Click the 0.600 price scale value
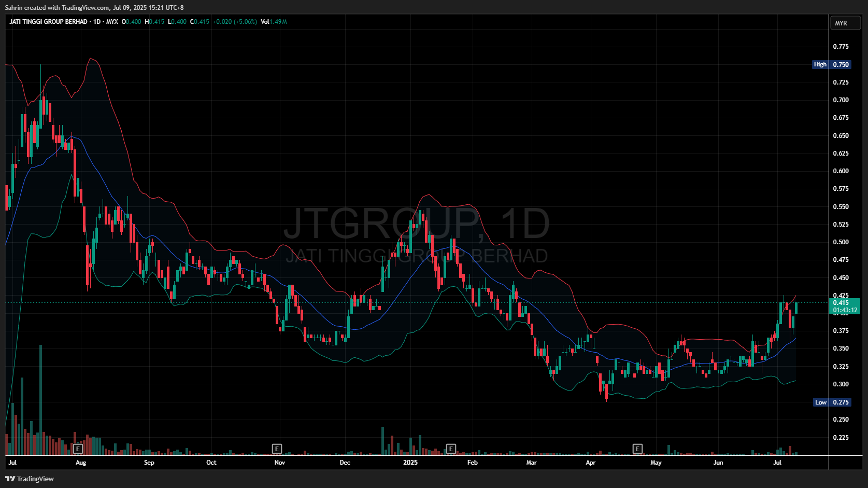 (841, 171)
